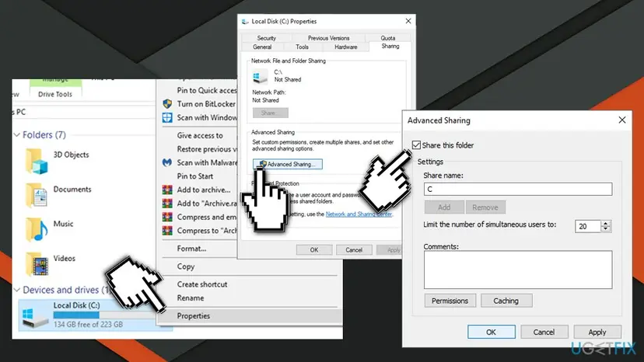Open the Music folder icon
The height and width of the screenshot is (362, 644).
point(37,229)
